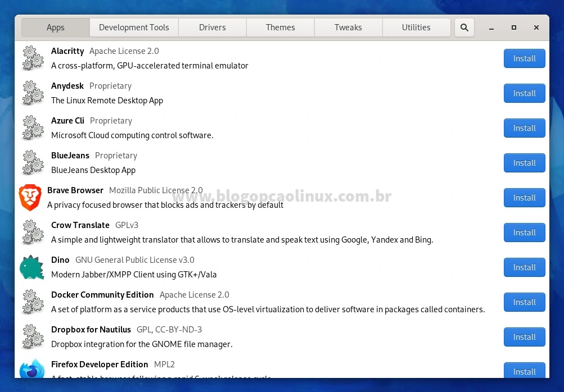Viewport: 564px width, 392px height.
Task: Click the 'MPL2' license label
Action: [164, 364]
